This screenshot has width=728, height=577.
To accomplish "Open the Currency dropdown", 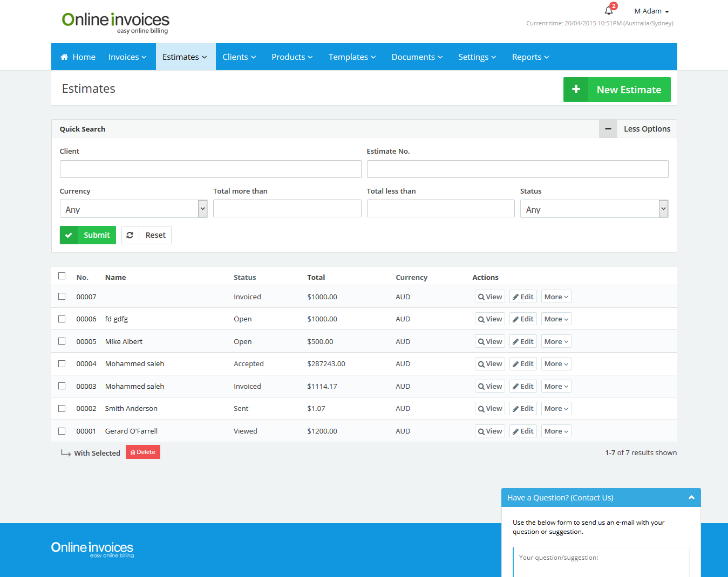I will click(133, 209).
